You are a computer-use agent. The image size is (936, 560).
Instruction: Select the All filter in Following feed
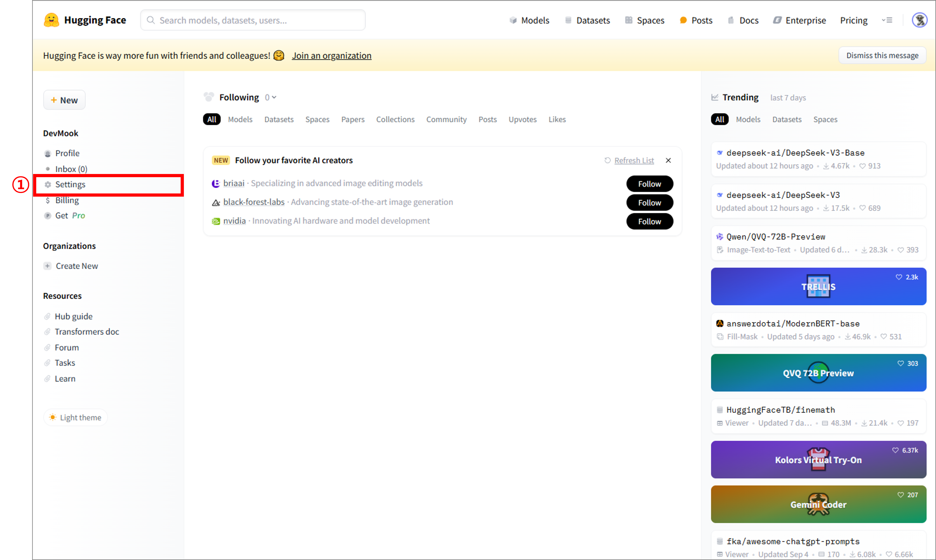211,119
